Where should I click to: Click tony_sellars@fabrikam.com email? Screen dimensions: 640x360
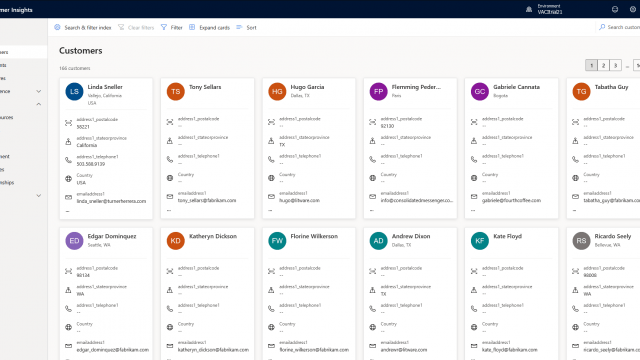[207, 200]
